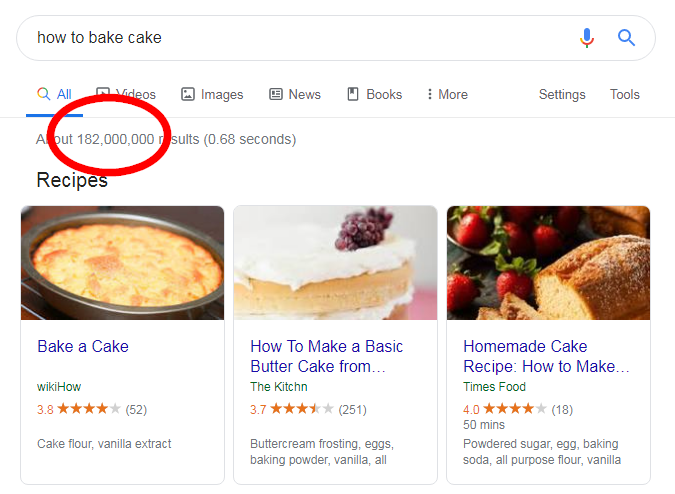
Task: Open the Settings menu
Action: pyautogui.click(x=562, y=95)
